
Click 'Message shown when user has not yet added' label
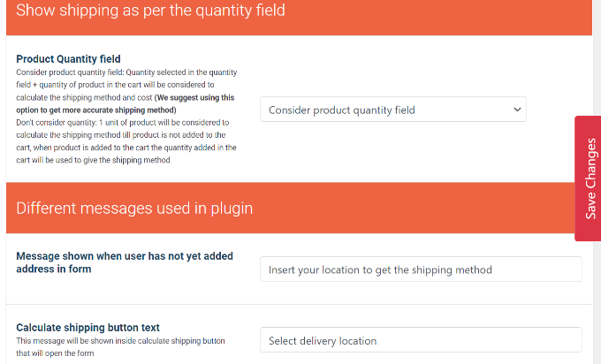pyautogui.click(x=125, y=256)
